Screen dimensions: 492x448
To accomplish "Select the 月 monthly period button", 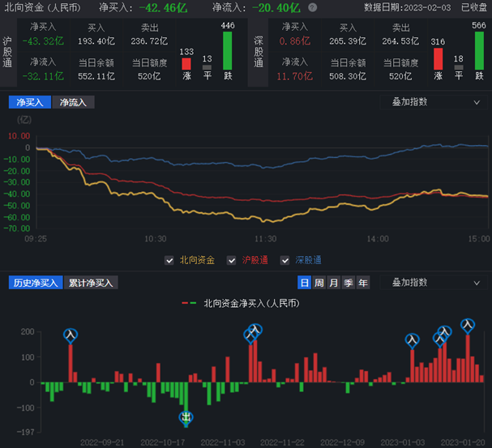I will [334, 283].
